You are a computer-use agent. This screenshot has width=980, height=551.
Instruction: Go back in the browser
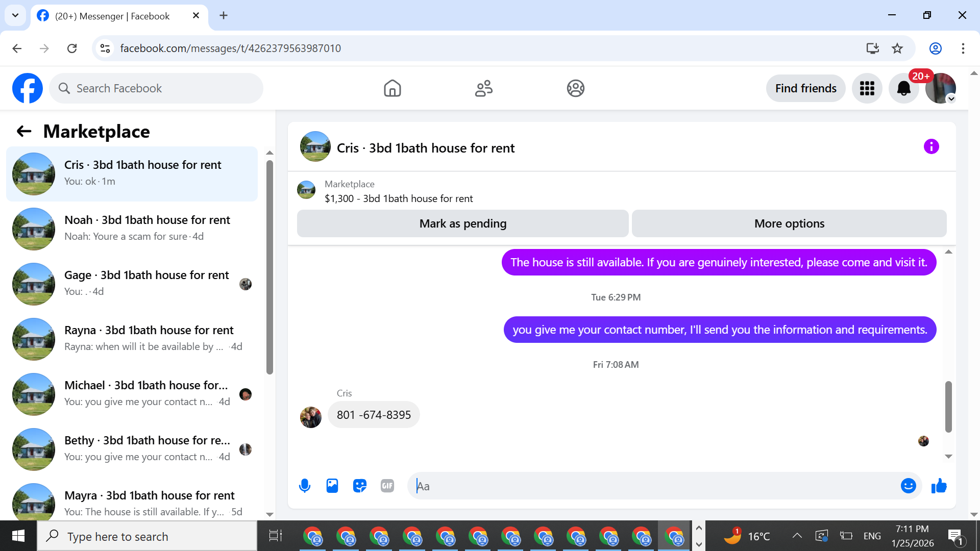(17, 48)
